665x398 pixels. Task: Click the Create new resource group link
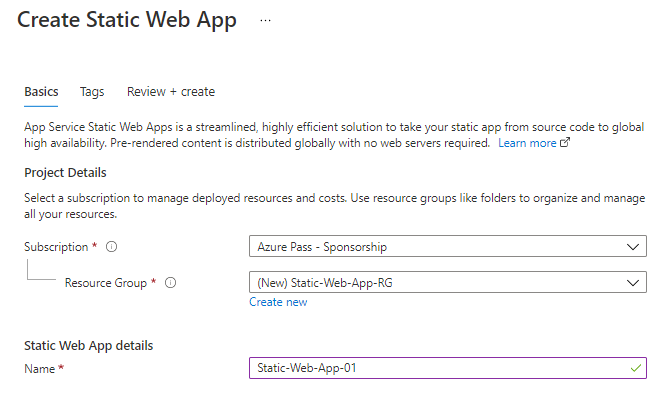278,302
